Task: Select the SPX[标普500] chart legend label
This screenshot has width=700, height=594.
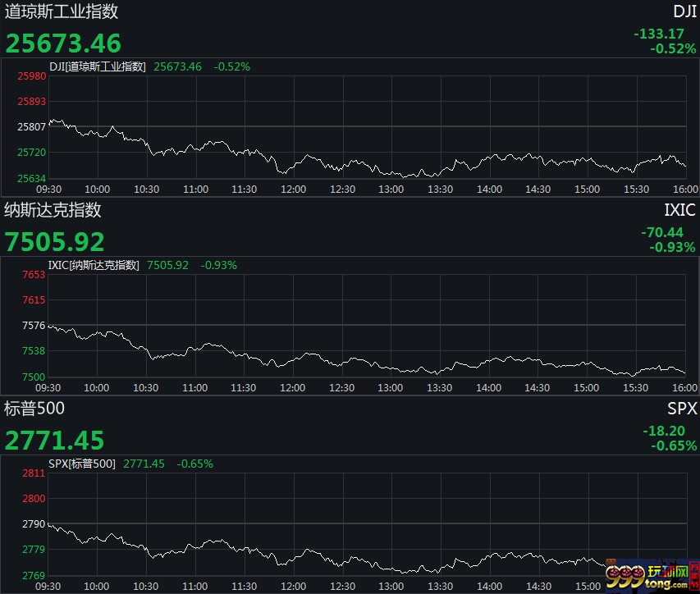Action: pyautogui.click(x=82, y=464)
